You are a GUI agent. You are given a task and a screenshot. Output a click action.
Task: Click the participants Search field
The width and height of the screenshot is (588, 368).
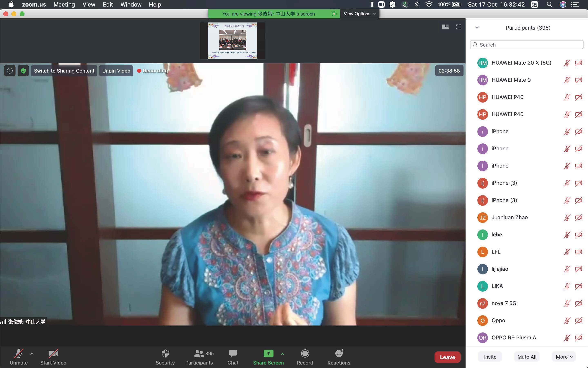click(527, 45)
